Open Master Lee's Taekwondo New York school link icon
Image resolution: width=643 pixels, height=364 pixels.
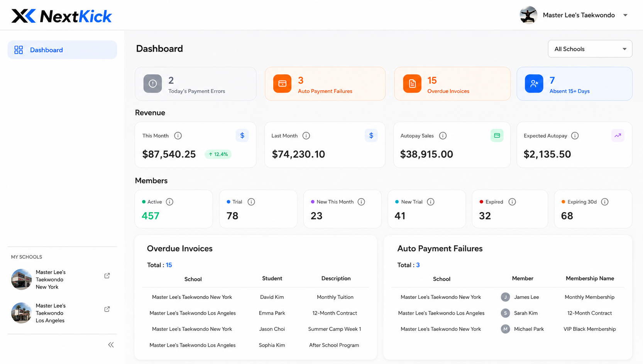(x=107, y=276)
